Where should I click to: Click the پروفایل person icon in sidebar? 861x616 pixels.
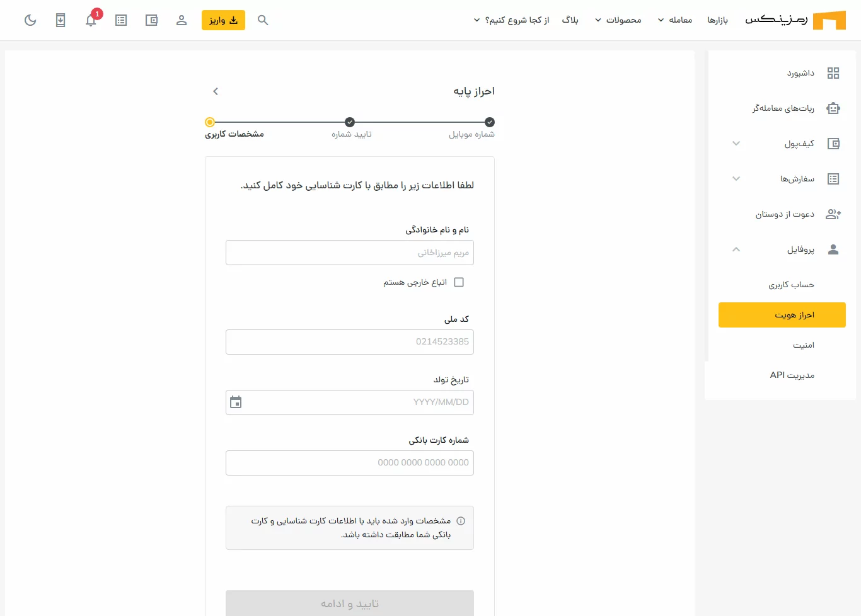tap(833, 249)
